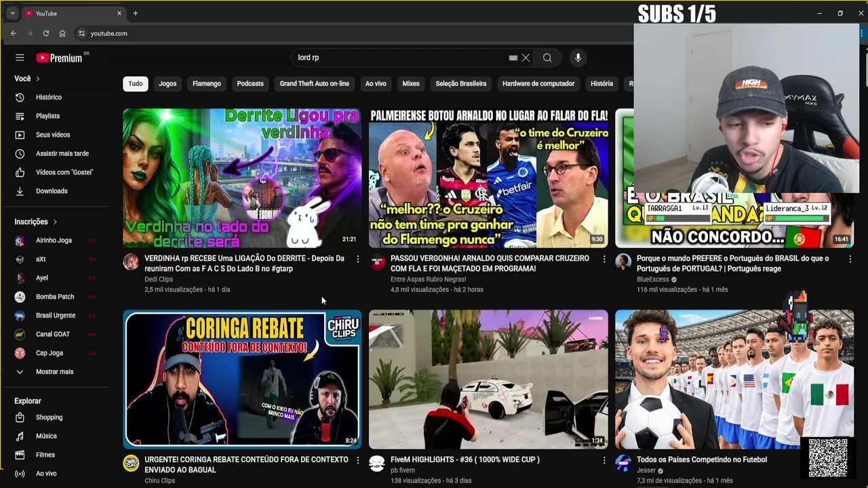The width and height of the screenshot is (868, 488).
Task: Close the YouTube browser tab
Action: point(119,13)
